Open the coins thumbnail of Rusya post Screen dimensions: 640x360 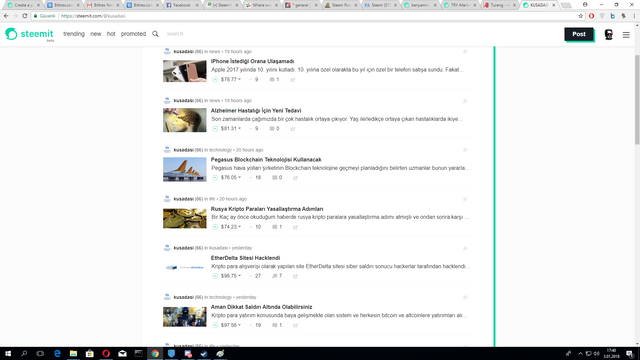tap(185, 218)
